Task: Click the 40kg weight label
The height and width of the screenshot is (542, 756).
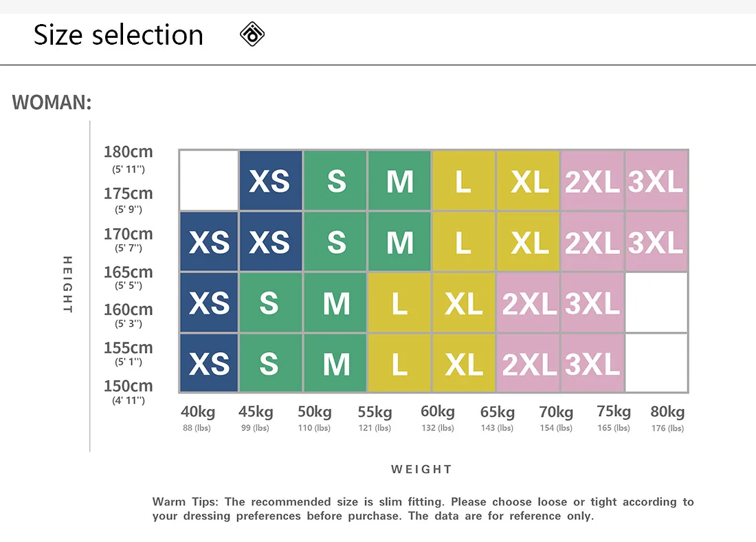Action: tap(198, 412)
